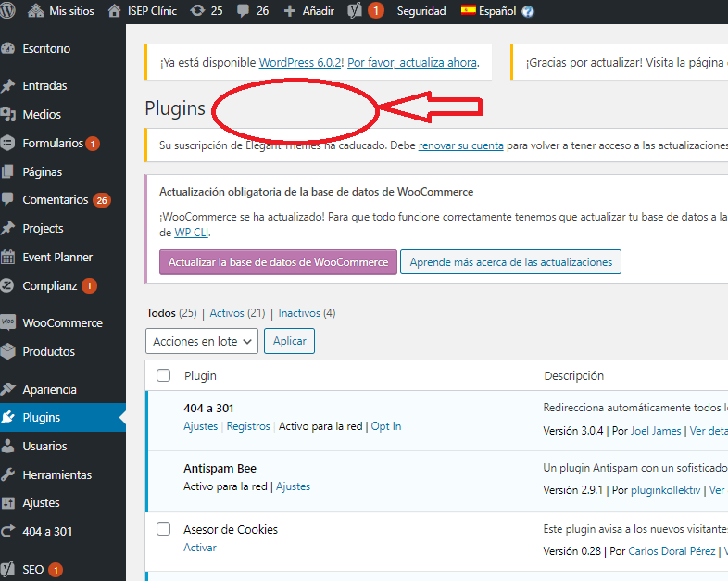Click the Productos box icon
This screenshot has height=581, width=728.
tap(8, 351)
